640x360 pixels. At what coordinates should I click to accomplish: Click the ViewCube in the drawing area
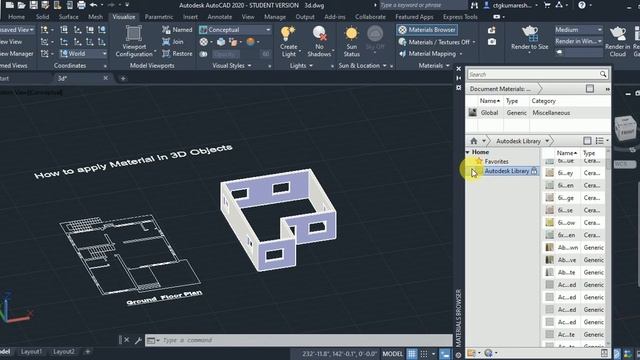click(625, 129)
